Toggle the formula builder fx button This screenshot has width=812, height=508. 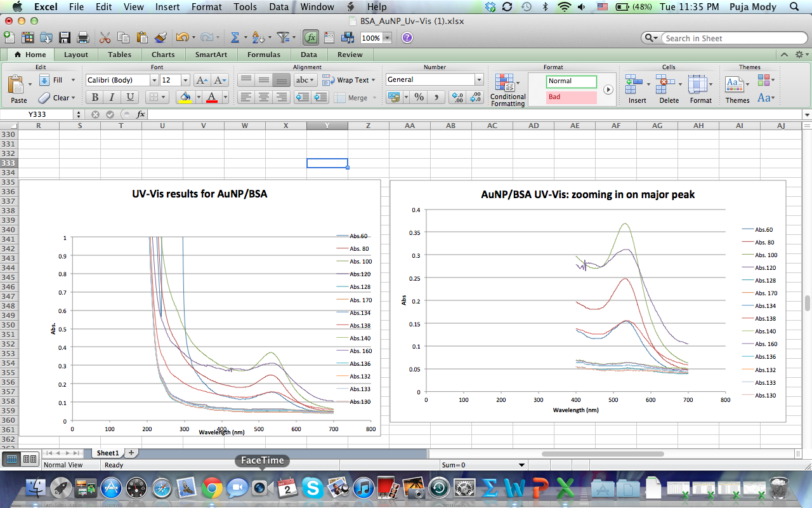click(x=310, y=38)
